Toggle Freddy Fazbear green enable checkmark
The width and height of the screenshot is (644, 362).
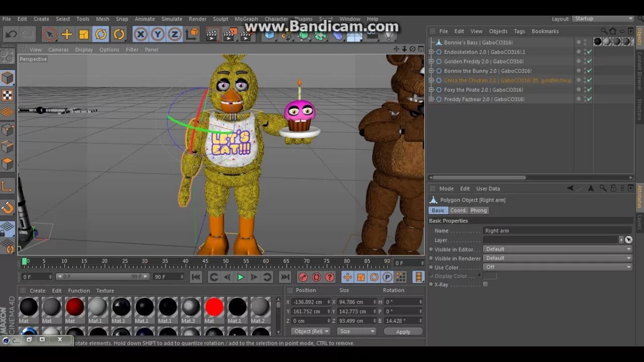point(589,99)
